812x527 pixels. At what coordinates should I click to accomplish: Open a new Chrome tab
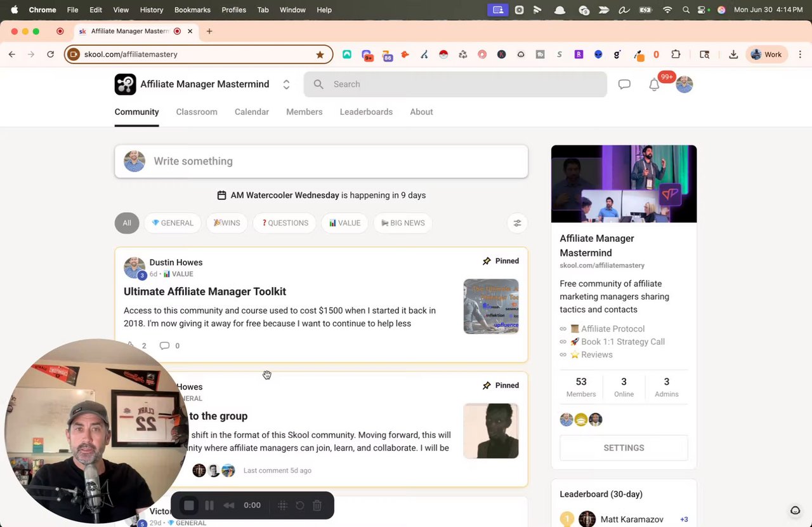(209, 31)
